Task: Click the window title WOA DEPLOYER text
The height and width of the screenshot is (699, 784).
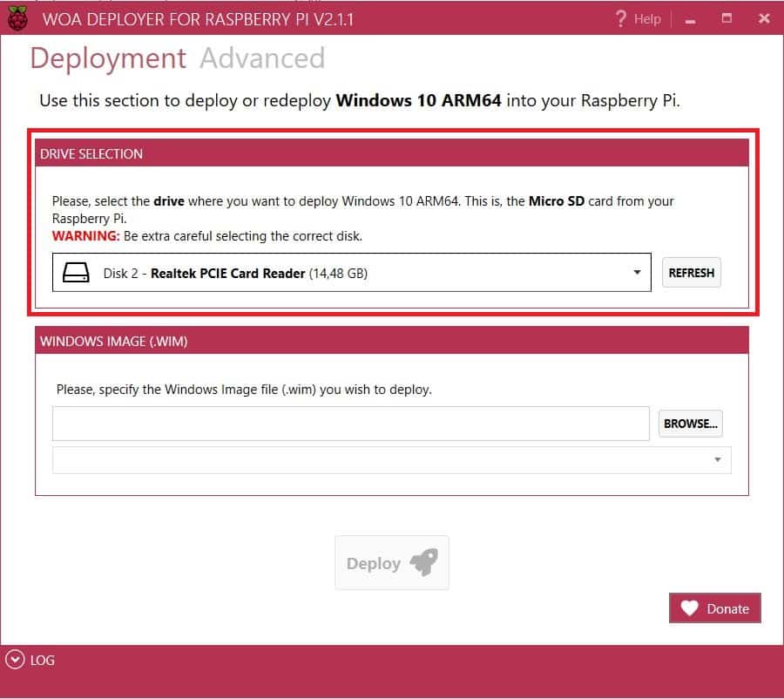Action: click(x=198, y=19)
